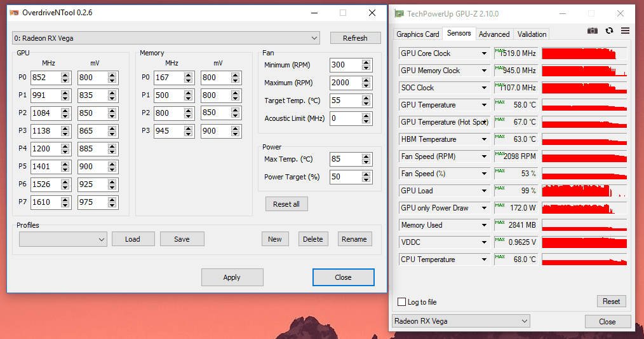Click OverdriveNTool title bar app icon
The image size is (644, 339).
click(15, 13)
